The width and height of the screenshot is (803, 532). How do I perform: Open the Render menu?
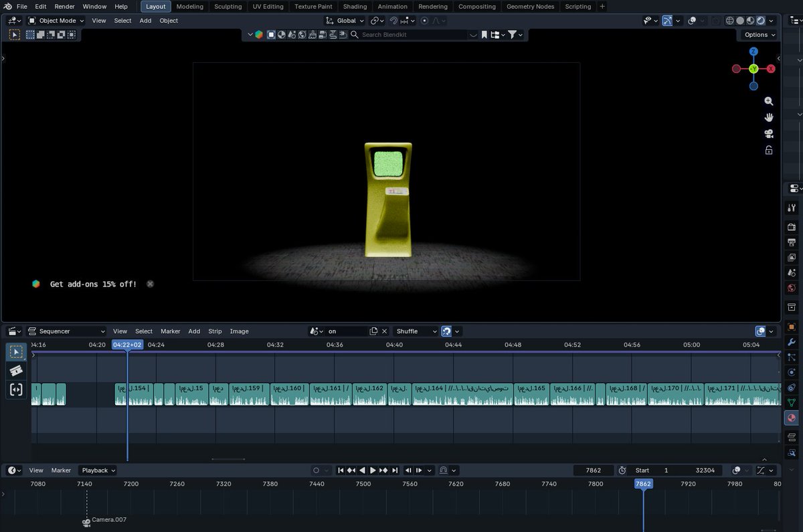tap(64, 7)
